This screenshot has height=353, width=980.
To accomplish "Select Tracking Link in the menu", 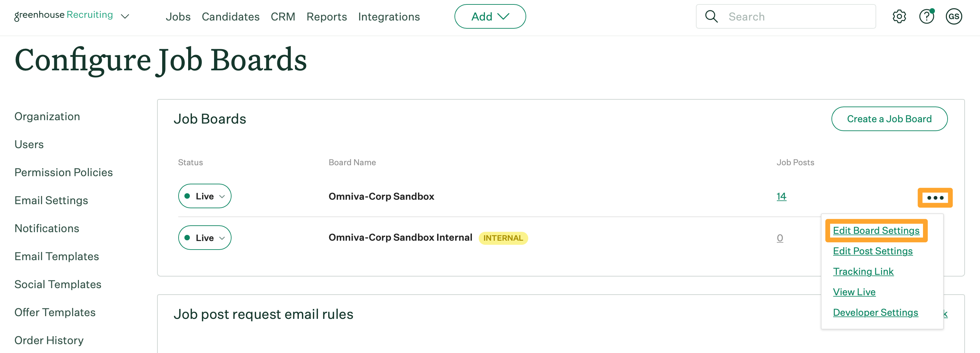I will coord(863,272).
